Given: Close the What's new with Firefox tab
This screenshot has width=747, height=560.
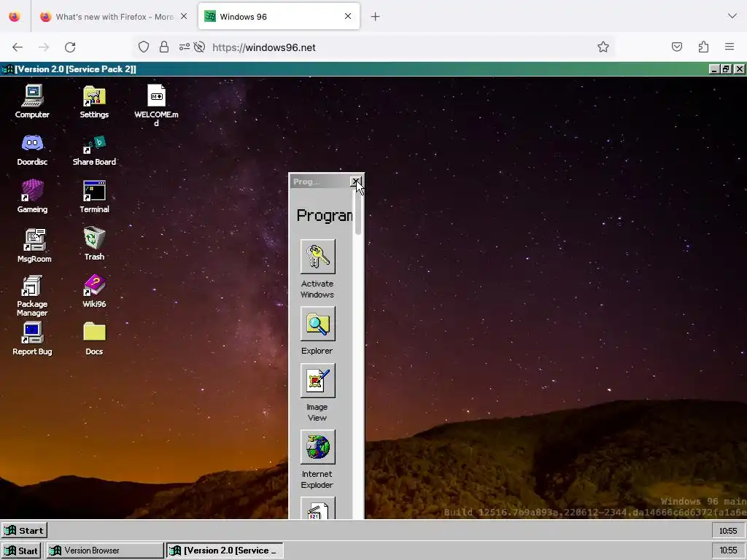Looking at the screenshot, I should click(184, 17).
